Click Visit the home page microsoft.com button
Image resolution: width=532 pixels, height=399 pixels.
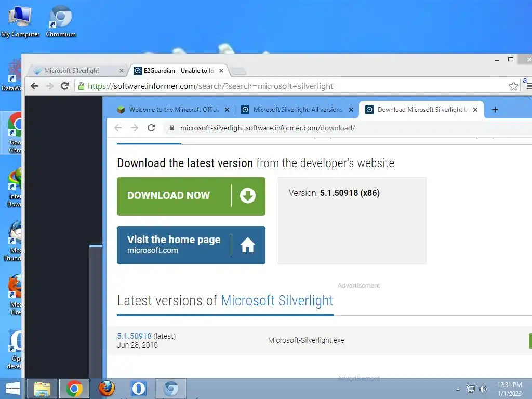[x=191, y=245]
